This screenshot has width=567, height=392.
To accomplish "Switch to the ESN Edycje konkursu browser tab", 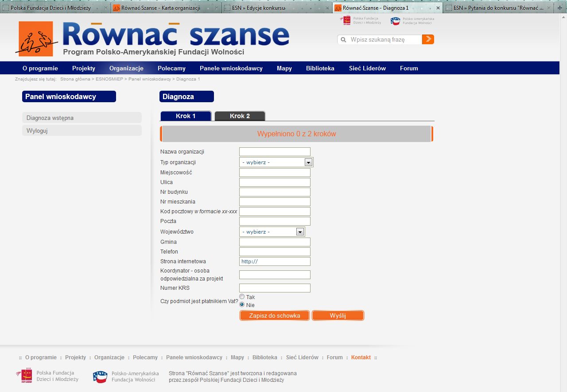I will click(x=277, y=8).
